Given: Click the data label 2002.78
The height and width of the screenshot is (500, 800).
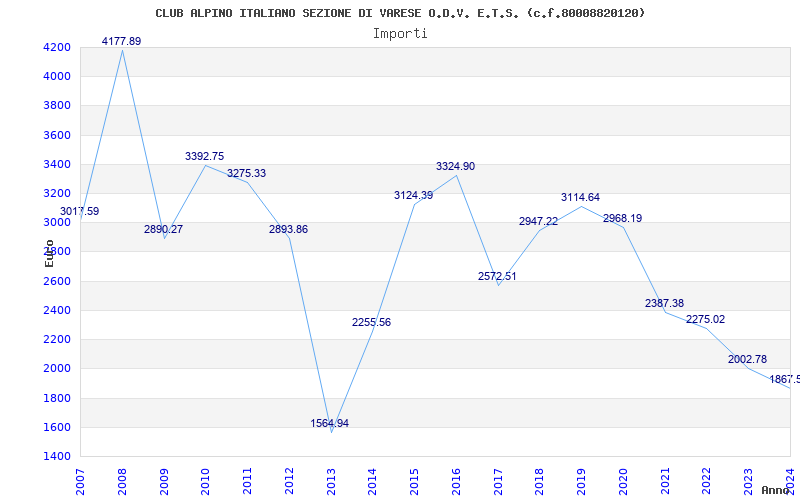Looking at the screenshot, I should pos(747,359).
